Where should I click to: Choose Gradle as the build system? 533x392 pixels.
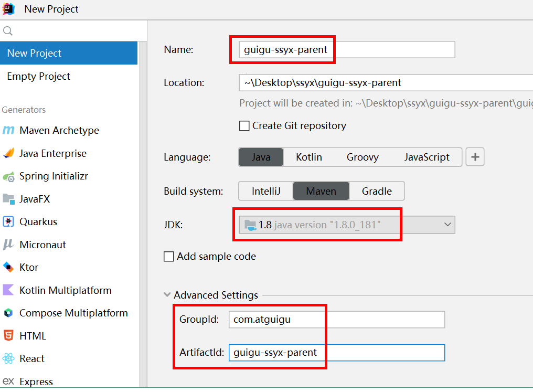377,191
